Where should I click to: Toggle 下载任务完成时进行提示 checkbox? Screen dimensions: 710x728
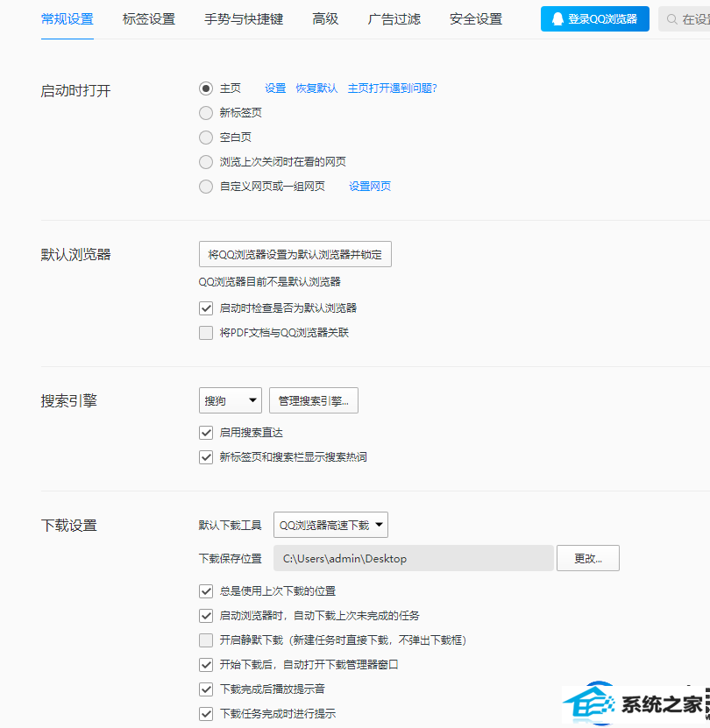206,714
